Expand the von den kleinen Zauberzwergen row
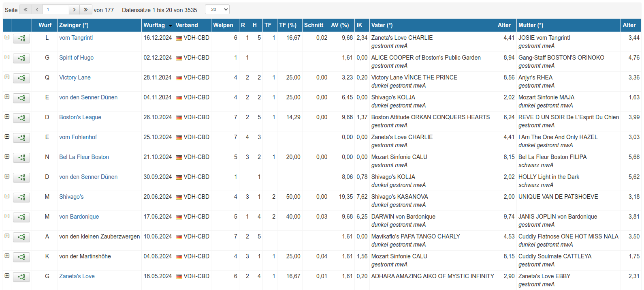Image resolution: width=644 pixels, height=290 pixels. click(7, 236)
